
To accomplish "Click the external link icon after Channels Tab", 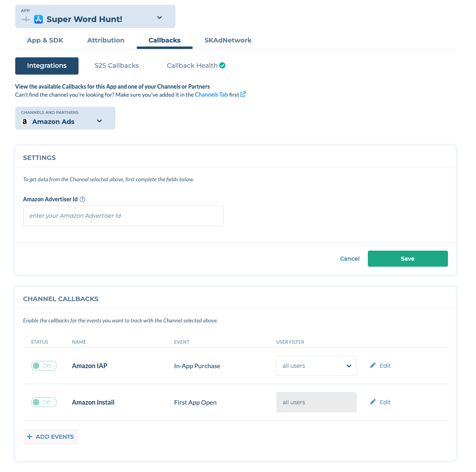I will point(243,94).
